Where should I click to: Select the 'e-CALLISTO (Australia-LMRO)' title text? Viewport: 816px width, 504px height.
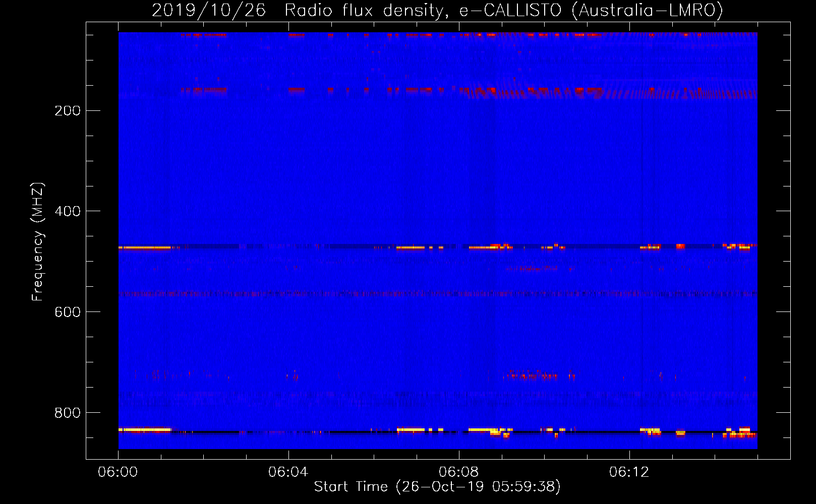tap(591, 10)
